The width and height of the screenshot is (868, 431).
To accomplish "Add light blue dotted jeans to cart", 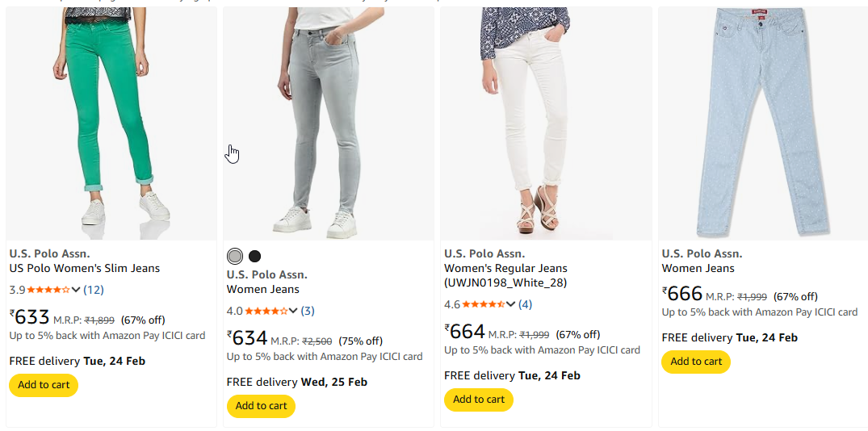I will click(x=696, y=362).
